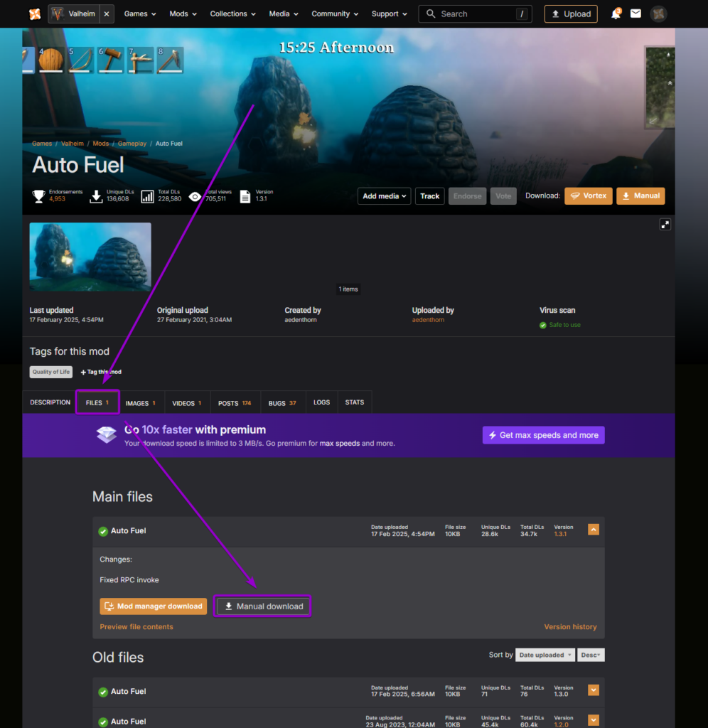Open the Mods dropdown menu
The height and width of the screenshot is (728, 708).
[183, 14]
